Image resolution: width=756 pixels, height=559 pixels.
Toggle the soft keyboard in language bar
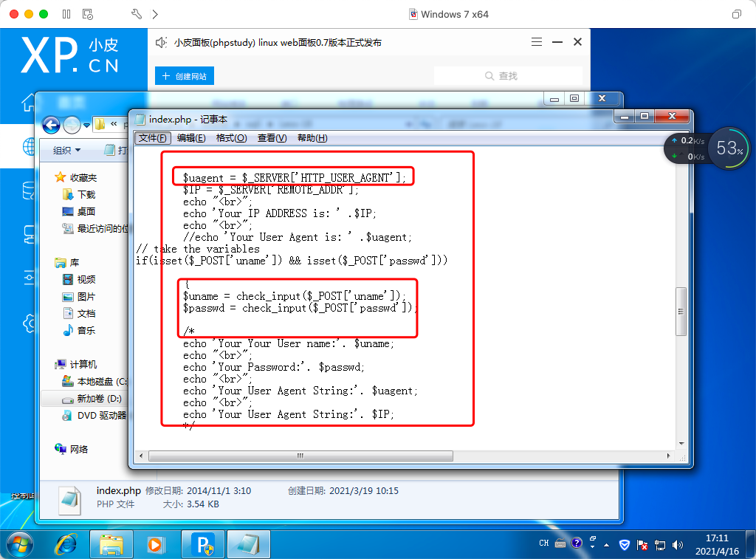pos(559,544)
